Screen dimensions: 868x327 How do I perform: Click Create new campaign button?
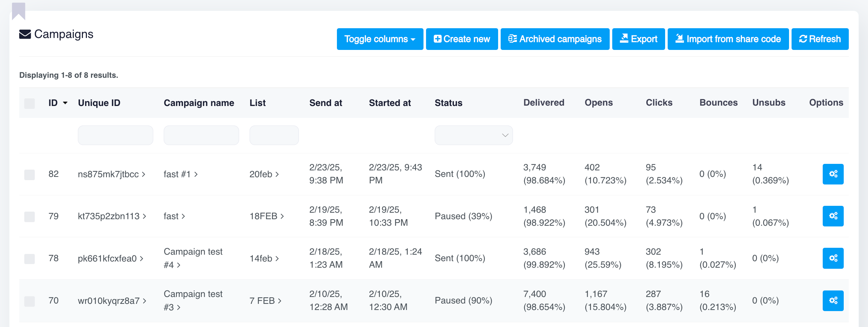pyautogui.click(x=462, y=39)
